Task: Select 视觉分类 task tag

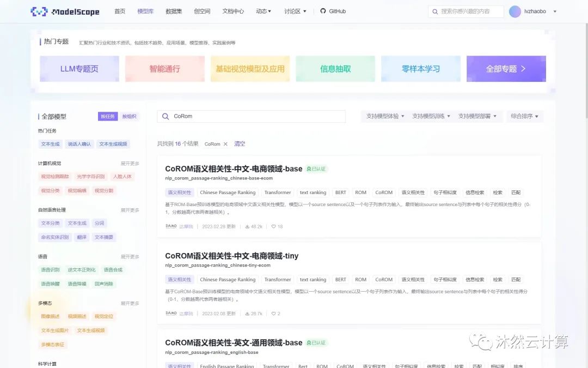Action: 50,191
